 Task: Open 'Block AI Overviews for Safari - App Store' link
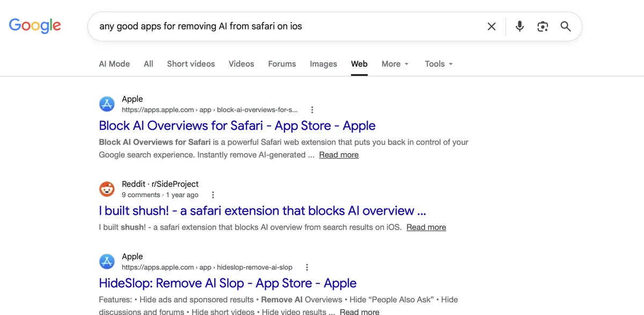pyautogui.click(x=237, y=126)
